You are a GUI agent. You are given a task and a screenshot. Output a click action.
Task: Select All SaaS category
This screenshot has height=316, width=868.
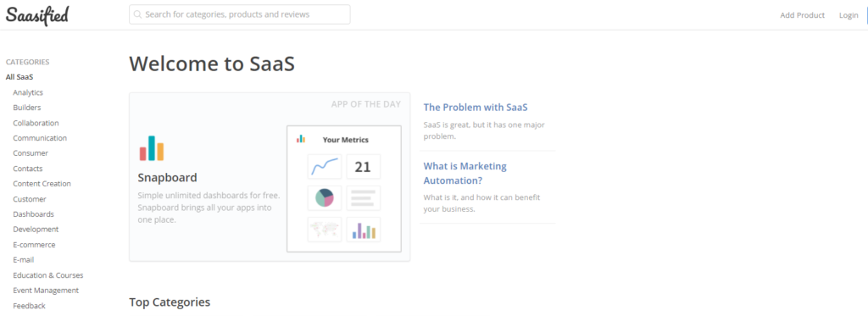[x=19, y=77]
